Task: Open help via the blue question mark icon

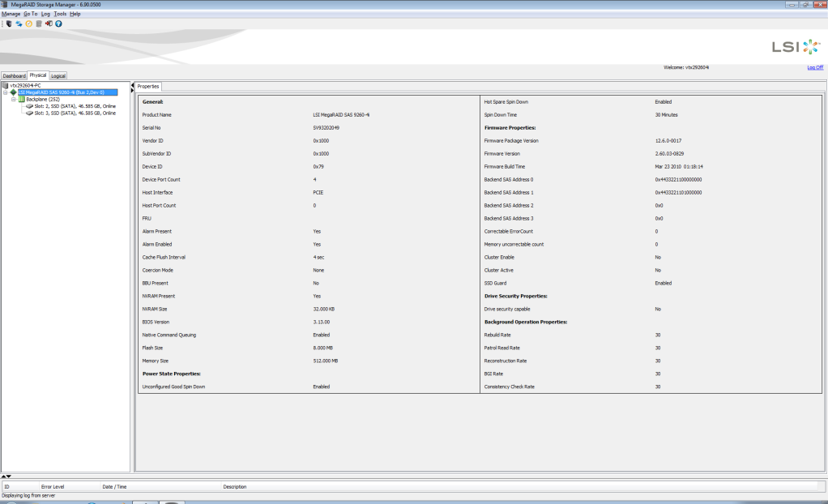Action: pos(58,23)
